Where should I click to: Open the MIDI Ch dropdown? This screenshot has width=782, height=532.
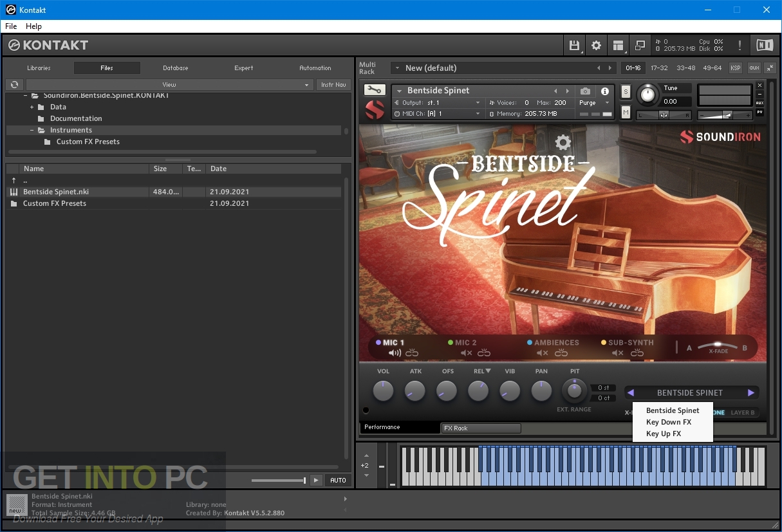[x=437, y=114]
